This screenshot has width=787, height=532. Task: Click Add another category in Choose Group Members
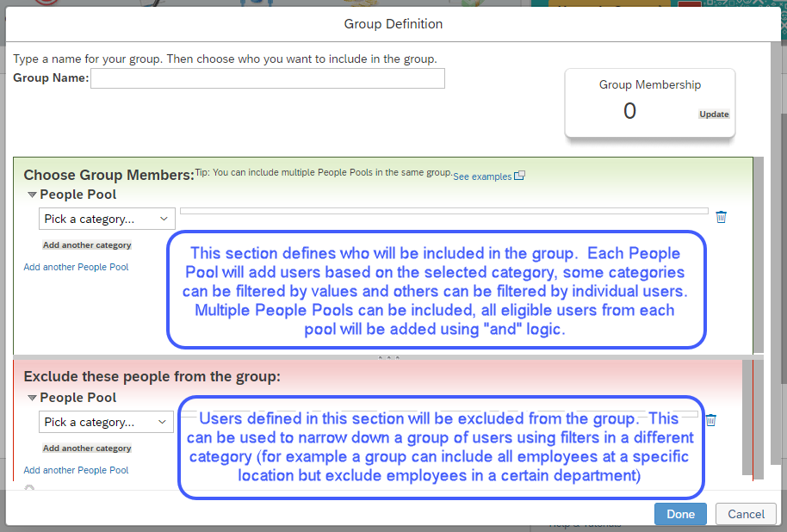[87, 245]
